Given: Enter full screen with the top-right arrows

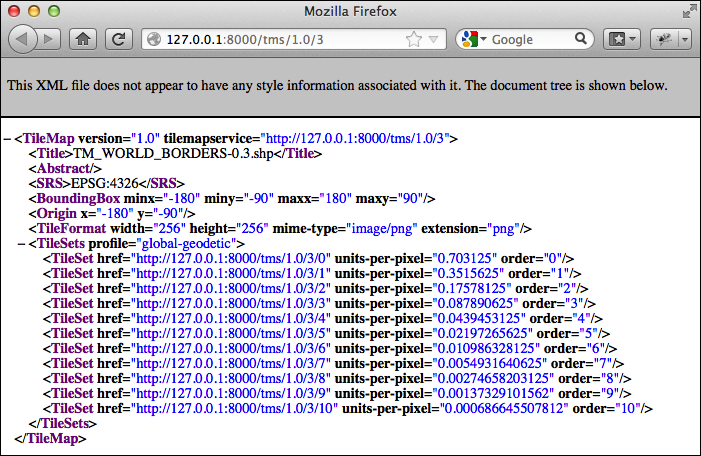Looking at the screenshot, I should tap(690, 11).
